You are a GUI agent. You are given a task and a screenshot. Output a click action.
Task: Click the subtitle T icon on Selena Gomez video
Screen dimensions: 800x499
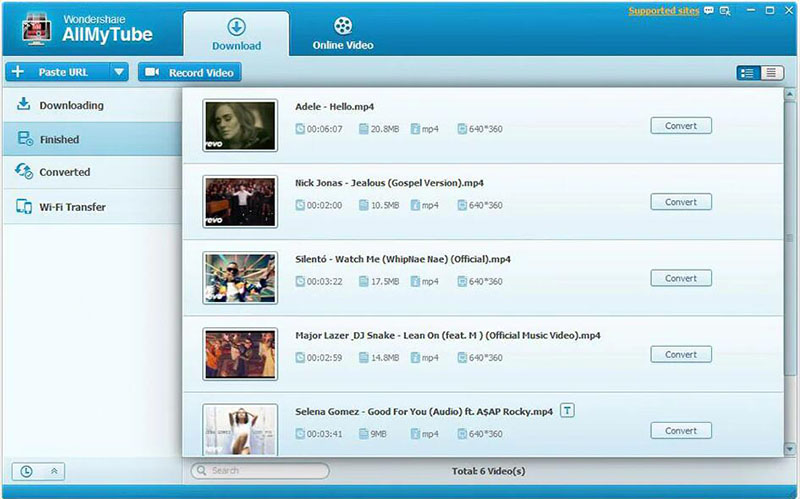pos(567,410)
